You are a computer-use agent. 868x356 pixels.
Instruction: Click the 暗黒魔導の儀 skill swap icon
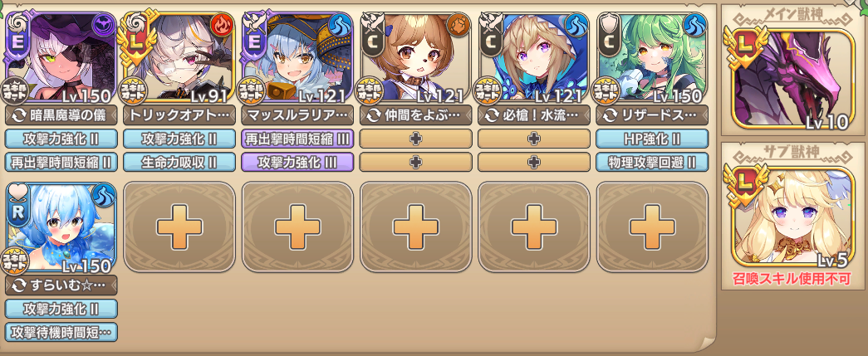point(16,115)
